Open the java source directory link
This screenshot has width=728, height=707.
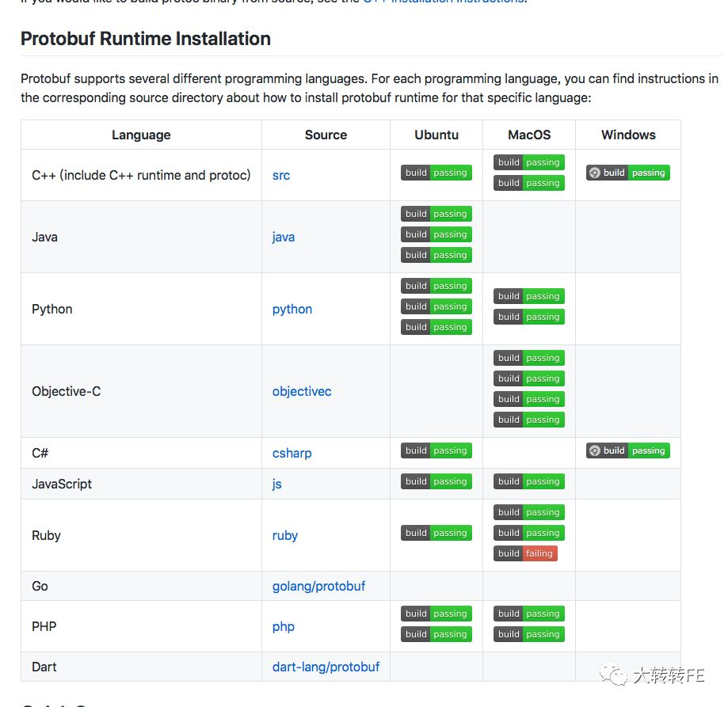(284, 237)
